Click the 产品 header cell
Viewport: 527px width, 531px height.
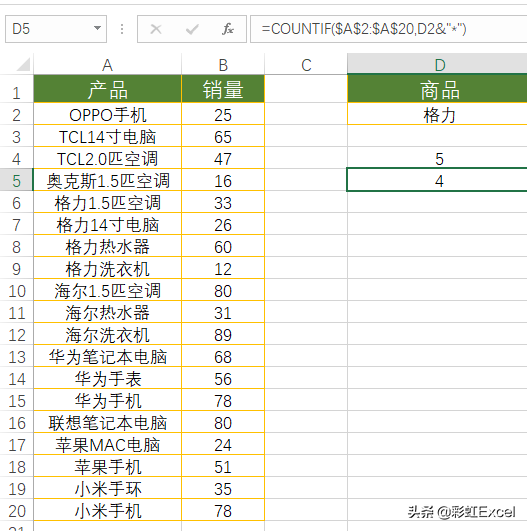(x=107, y=89)
